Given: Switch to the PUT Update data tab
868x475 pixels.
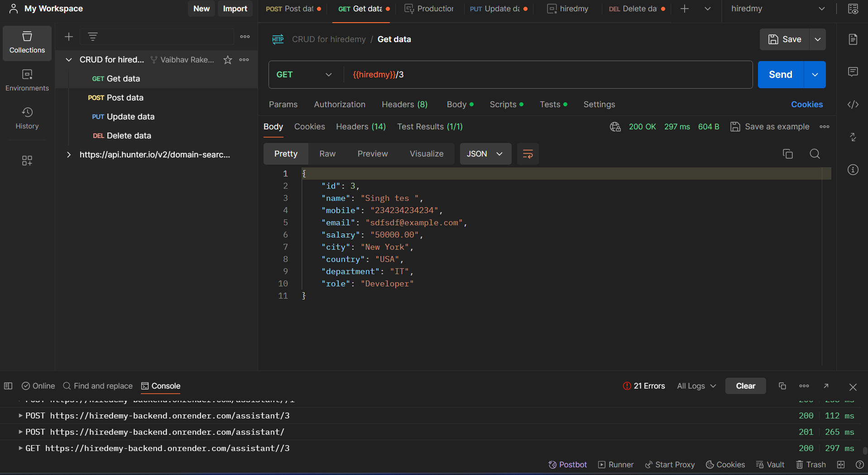Looking at the screenshot, I should [499, 9].
